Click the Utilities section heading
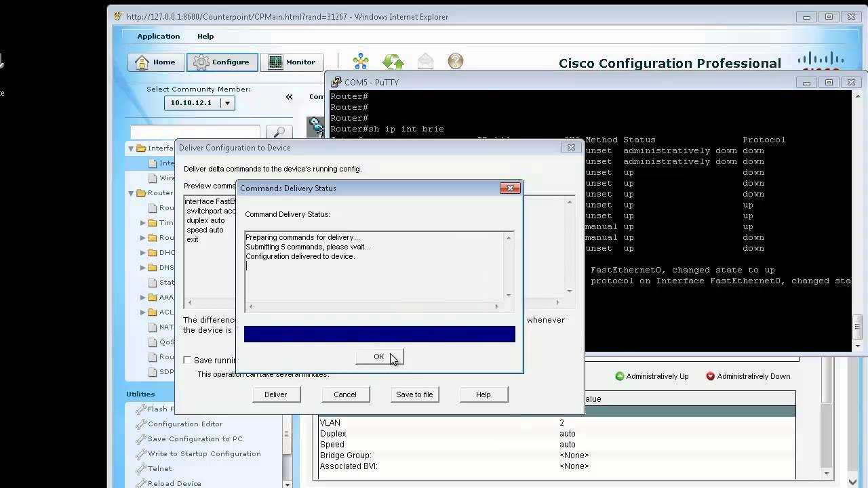Viewport: 868px width, 488px height. click(140, 394)
